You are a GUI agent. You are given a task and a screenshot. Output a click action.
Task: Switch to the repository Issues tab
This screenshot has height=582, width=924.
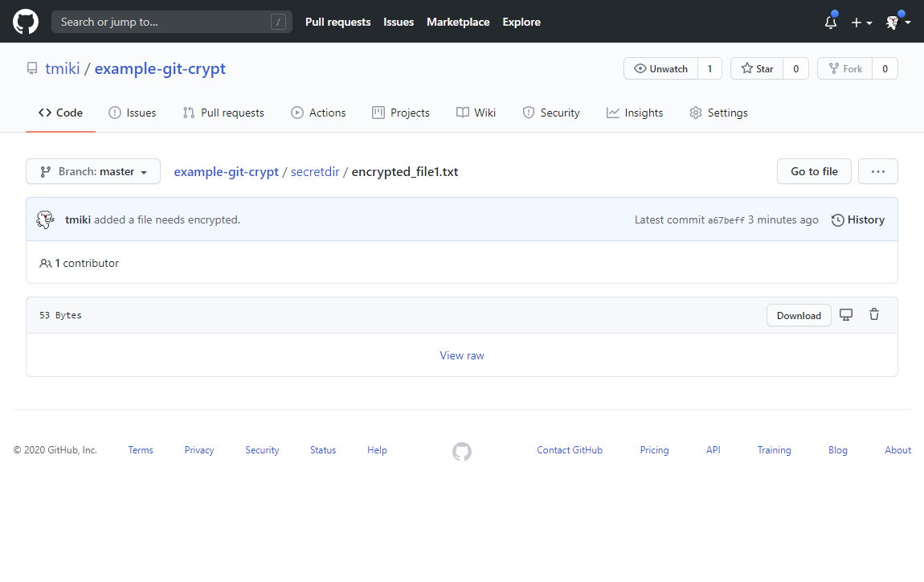tap(133, 113)
